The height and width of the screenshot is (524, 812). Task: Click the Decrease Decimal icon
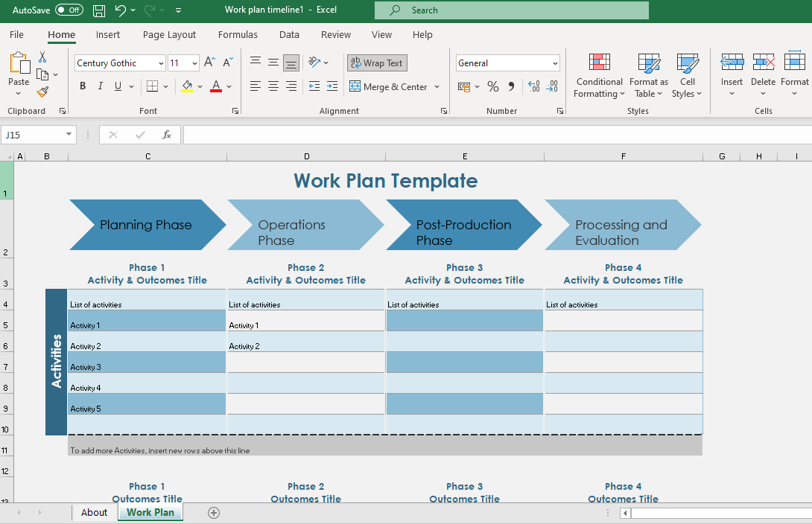click(552, 86)
